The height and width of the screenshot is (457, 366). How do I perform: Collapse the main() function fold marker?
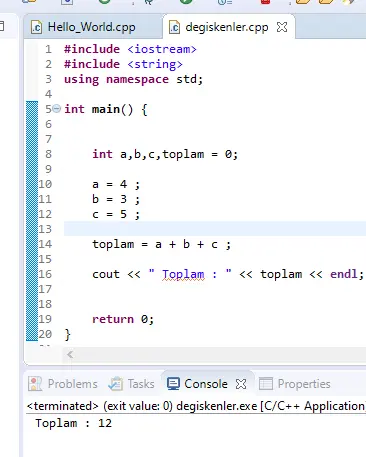point(57,109)
